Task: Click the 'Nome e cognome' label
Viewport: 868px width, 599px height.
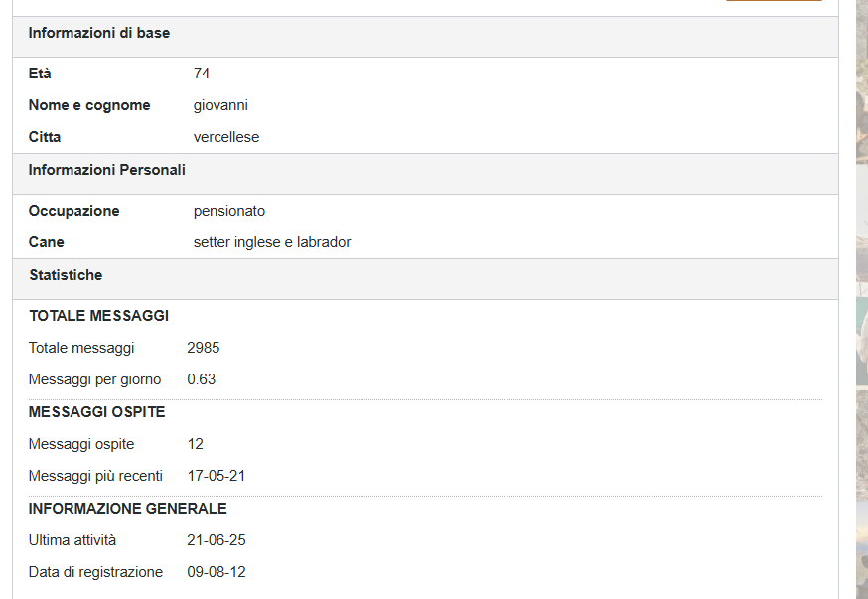Action: pyautogui.click(x=89, y=105)
